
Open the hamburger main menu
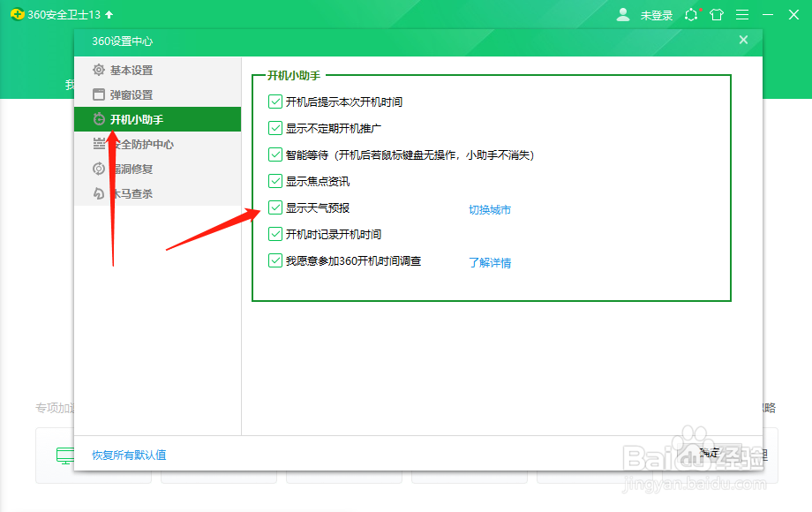pos(742,15)
